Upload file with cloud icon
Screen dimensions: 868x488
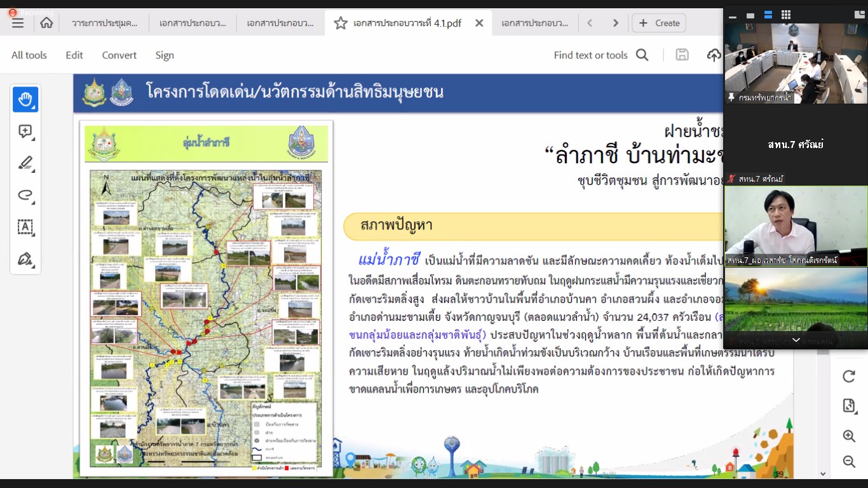[714, 55]
